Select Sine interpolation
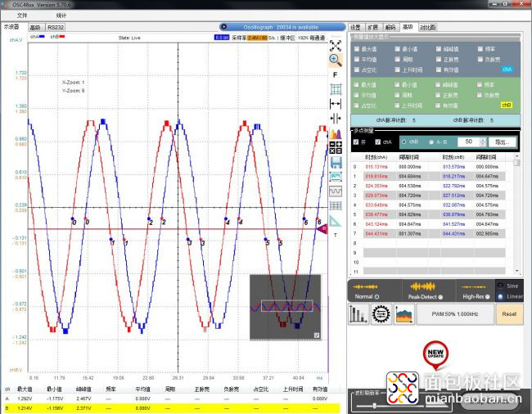This screenshot has height=414, width=532. click(x=500, y=286)
